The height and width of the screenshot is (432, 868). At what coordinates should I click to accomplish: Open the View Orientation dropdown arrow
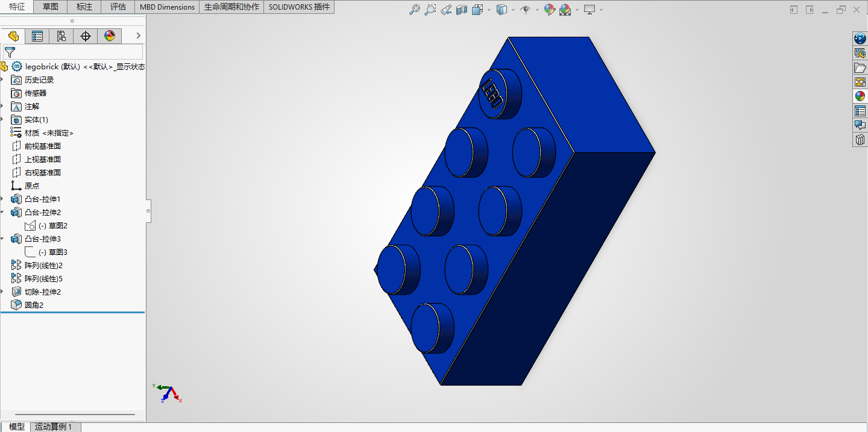[x=489, y=10]
